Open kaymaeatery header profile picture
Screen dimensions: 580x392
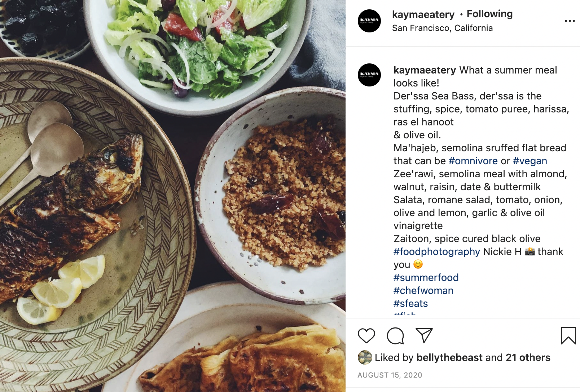369,21
